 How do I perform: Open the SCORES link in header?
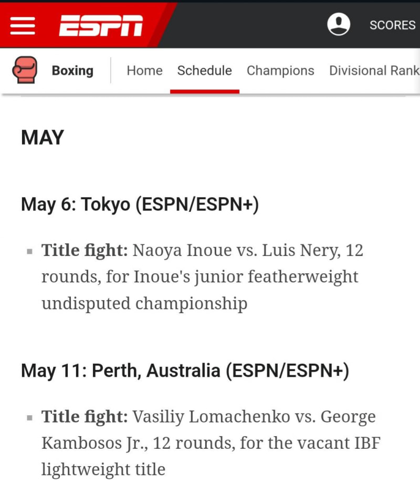[x=392, y=25]
